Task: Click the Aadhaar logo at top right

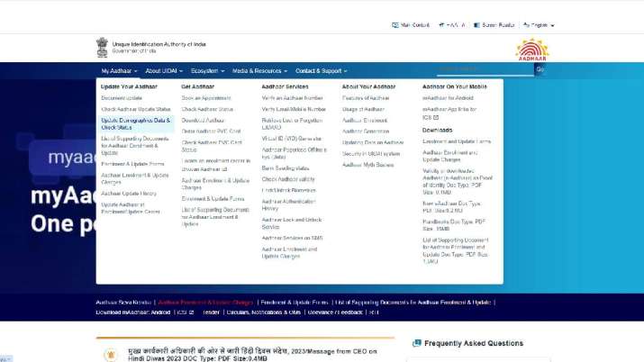Action: click(531, 50)
